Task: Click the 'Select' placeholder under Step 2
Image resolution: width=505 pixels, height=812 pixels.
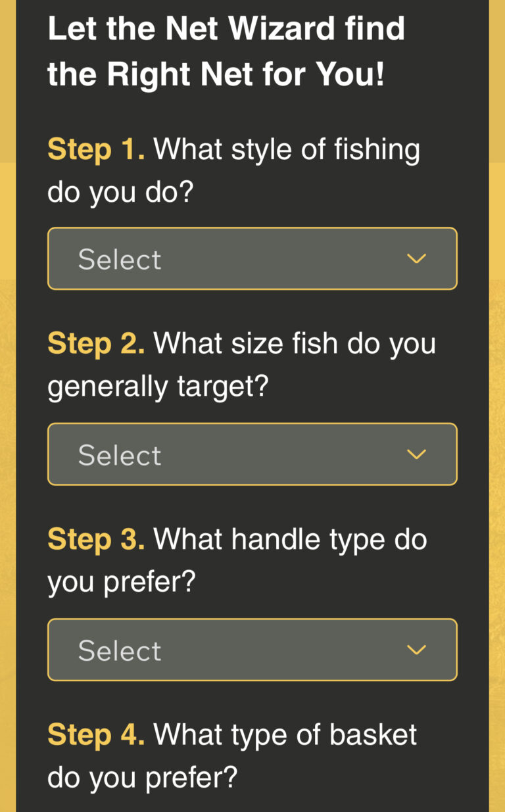Action: (x=120, y=455)
